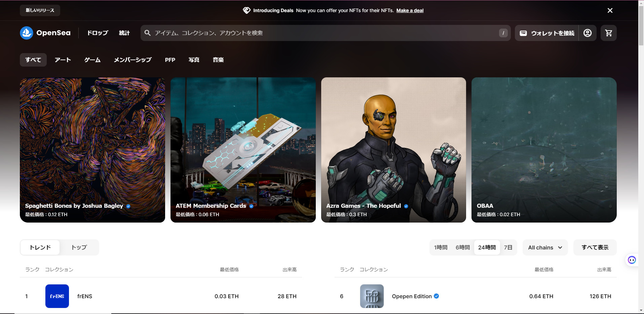This screenshot has width=644, height=314.
Task: Open the 統計 menu
Action: pyautogui.click(x=124, y=33)
